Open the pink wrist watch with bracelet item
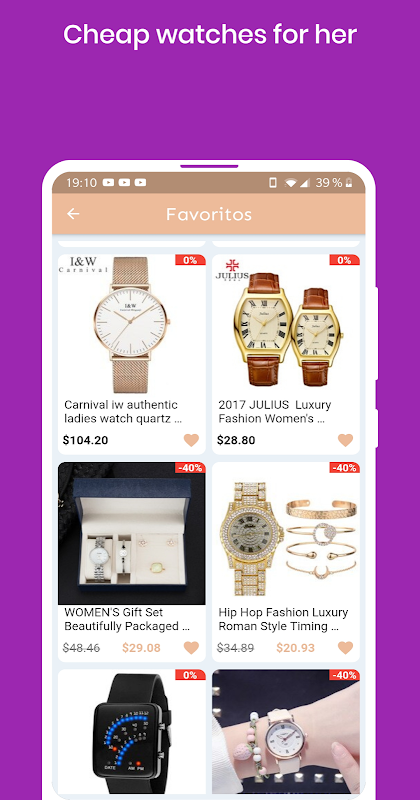 (x=286, y=732)
